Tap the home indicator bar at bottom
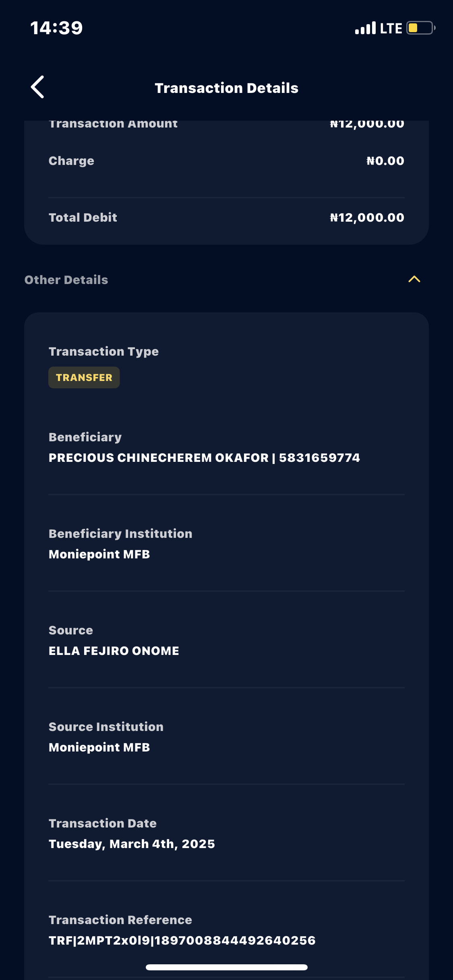 tap(226, 967)
